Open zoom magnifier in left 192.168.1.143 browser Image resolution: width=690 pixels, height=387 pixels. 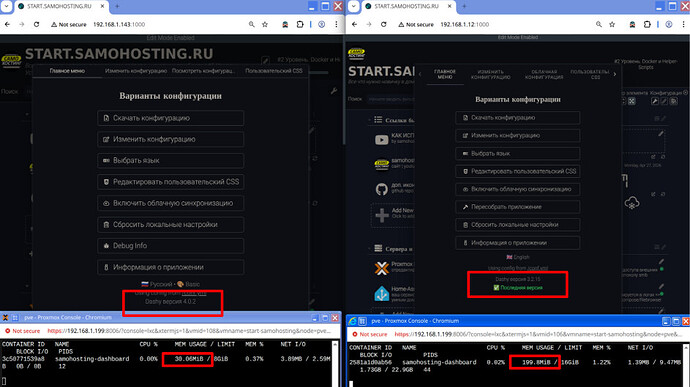[251, 25]
